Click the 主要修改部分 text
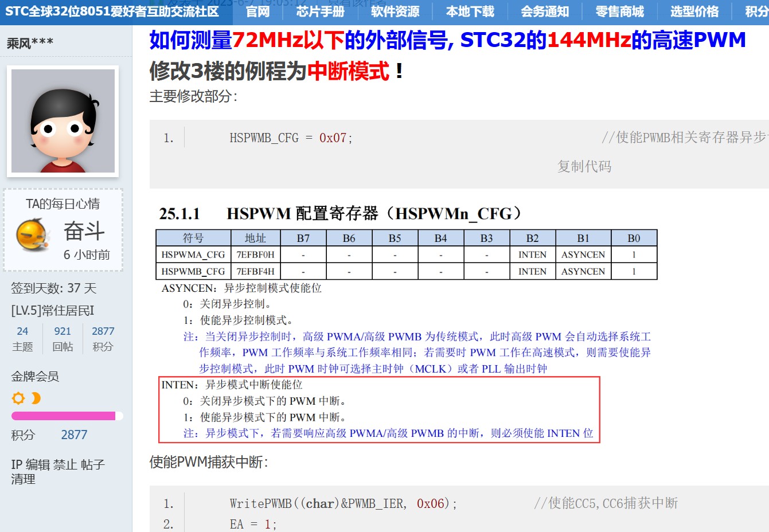Viewport: 769px width, 532px height. coord(193,96)
